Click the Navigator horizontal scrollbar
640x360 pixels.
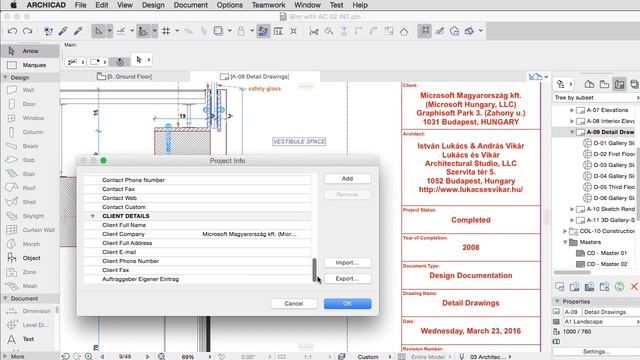(x=572, y=272)
